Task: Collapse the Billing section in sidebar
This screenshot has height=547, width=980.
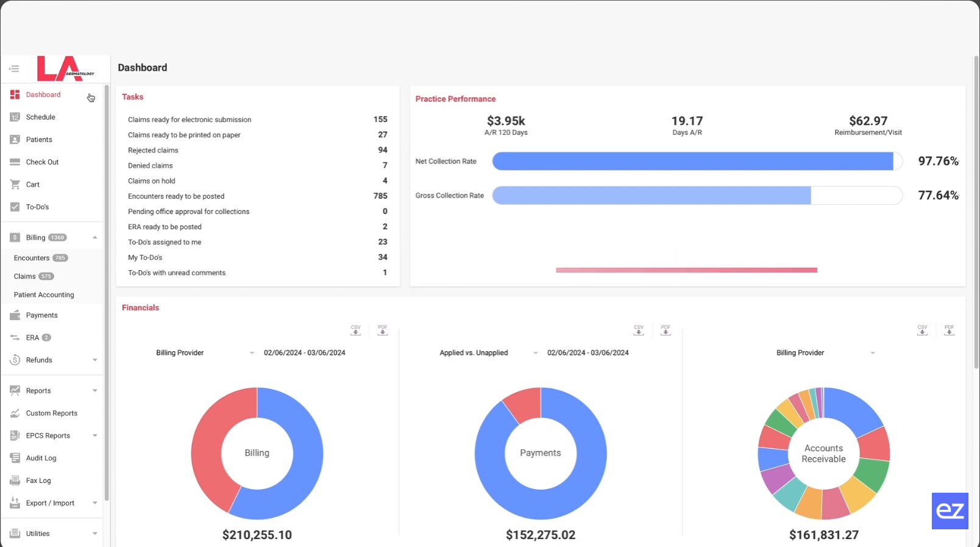Action: coord(94,237)
